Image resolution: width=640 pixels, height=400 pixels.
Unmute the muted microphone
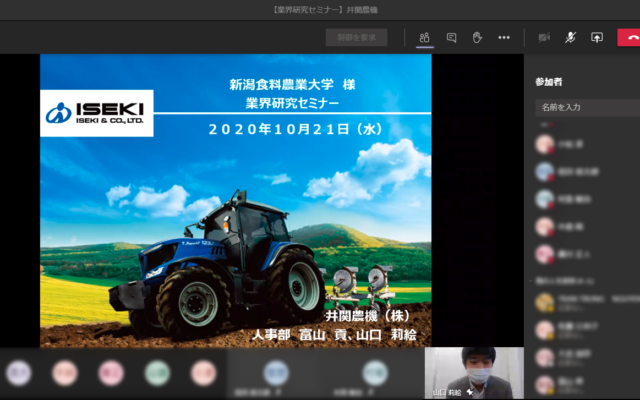(x=570, y=38)
